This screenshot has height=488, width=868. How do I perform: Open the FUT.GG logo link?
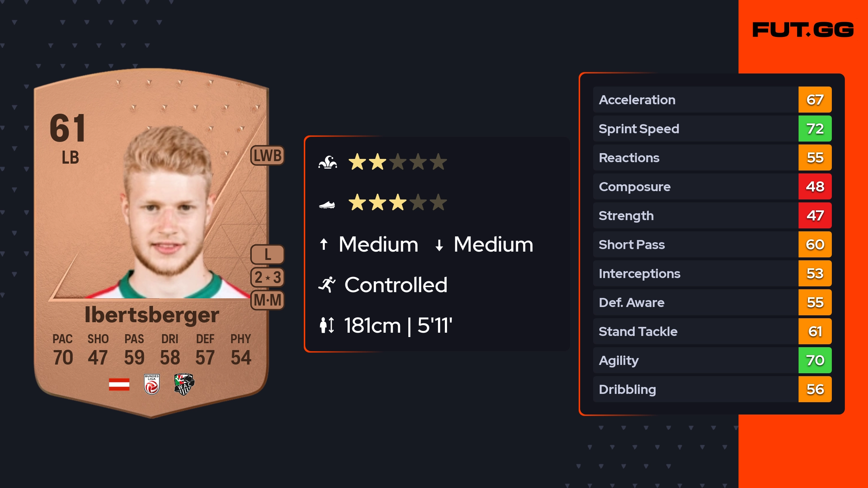[x=803, y=30]
